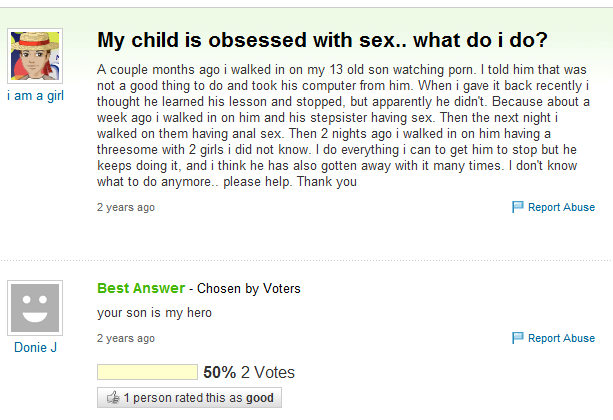Image resolution: width=613 pixels, height=420 pixels.
Task: Open Donie J's profile
Action: click(x=35, y=348)
